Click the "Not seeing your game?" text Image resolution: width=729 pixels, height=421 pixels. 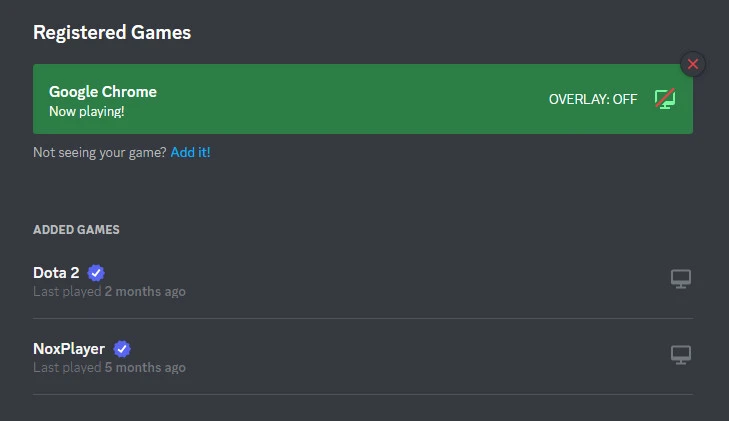pyautogui.click(x=99, y=153)
